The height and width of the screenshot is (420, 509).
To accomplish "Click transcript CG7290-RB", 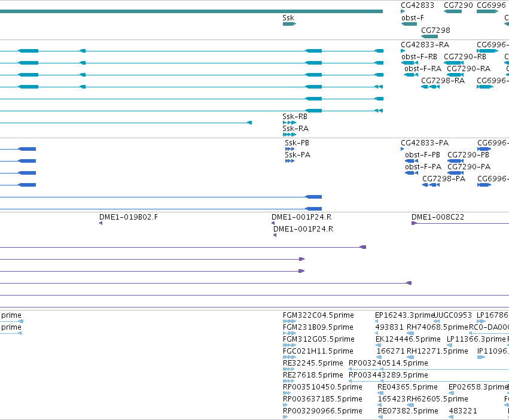I will 465,57.
